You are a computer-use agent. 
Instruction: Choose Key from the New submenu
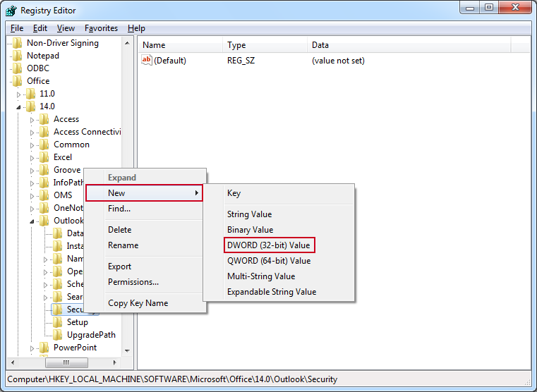(234, 193)
